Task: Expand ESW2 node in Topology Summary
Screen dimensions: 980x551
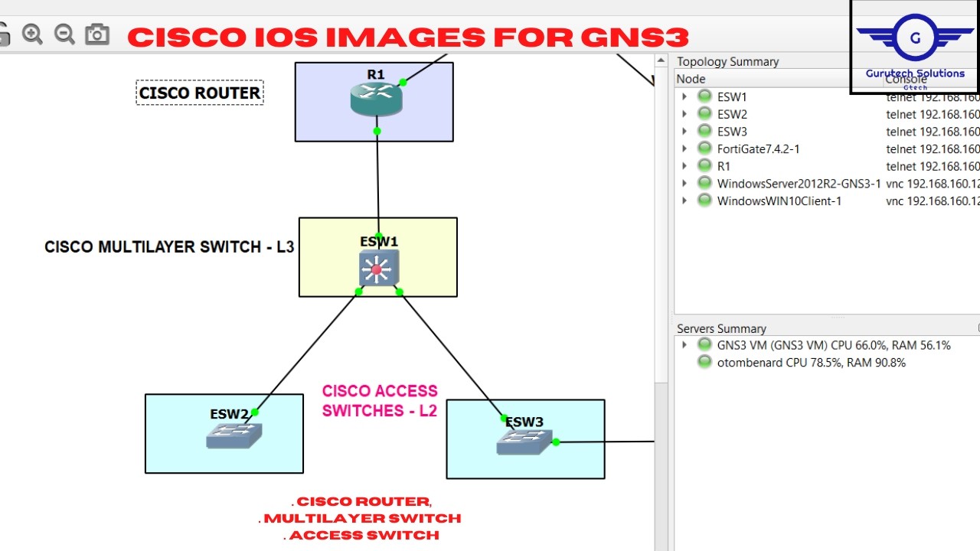Action: click(x=684, y=114)
